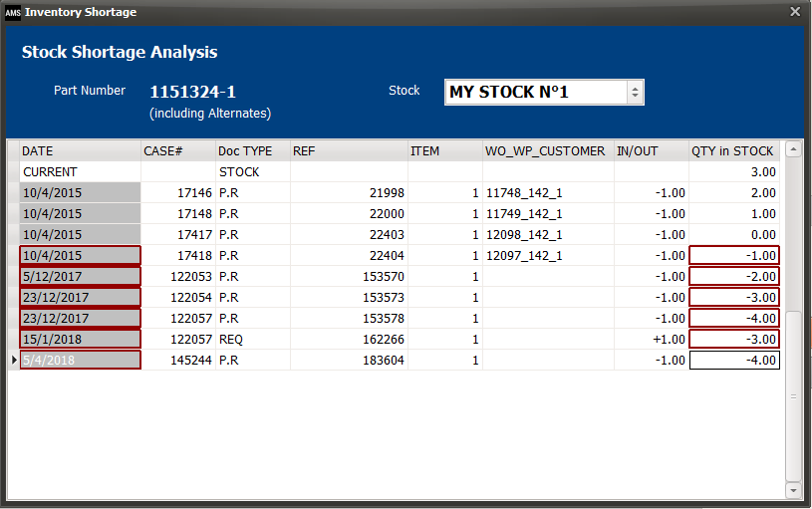Select REF cell 183604
812x509 pixels.
pos(349,360)
